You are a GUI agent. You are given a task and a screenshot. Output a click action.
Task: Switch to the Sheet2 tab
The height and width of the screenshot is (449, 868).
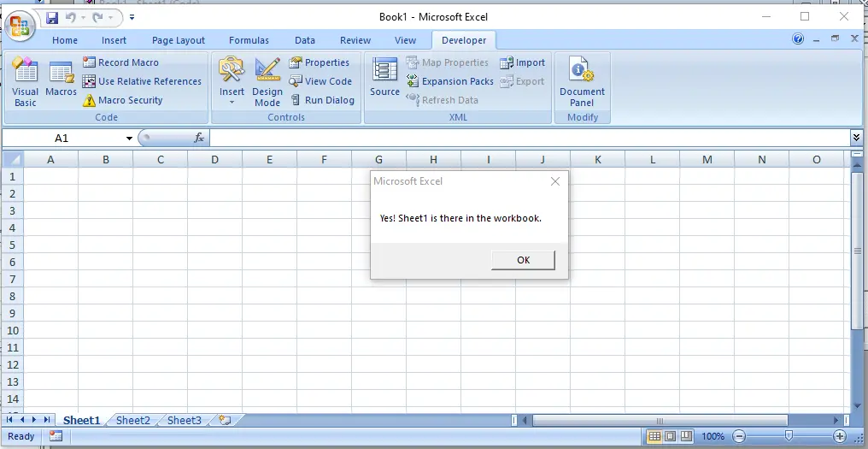click(x=133, y=420)
